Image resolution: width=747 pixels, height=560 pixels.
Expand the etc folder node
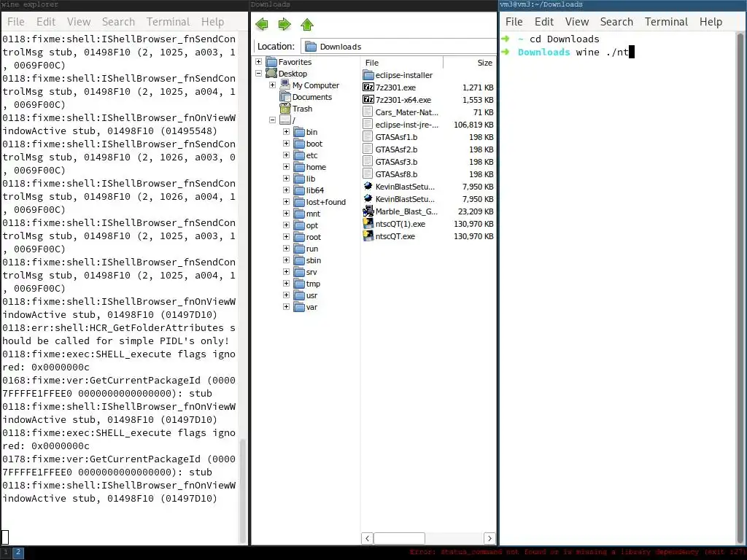[x=286, y=155]
